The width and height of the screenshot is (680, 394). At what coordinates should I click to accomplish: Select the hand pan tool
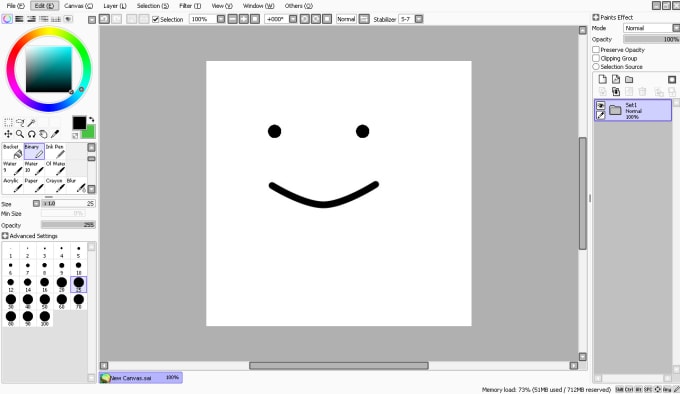[43, 134]
